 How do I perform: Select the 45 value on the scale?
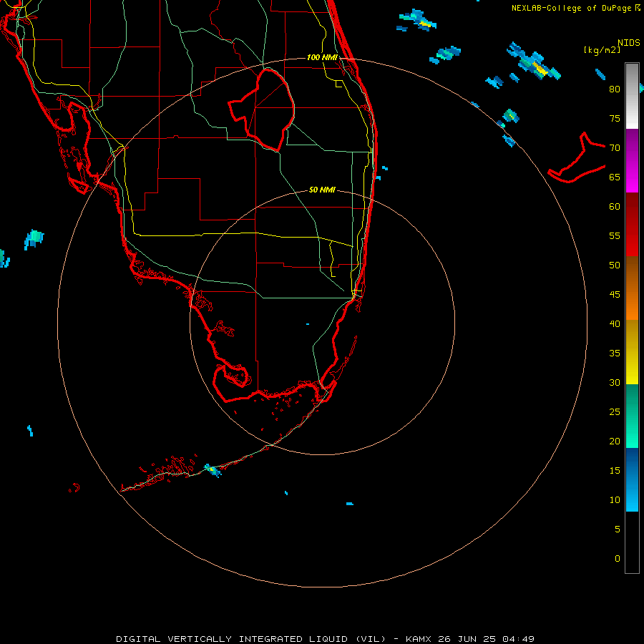coord(615,295)
